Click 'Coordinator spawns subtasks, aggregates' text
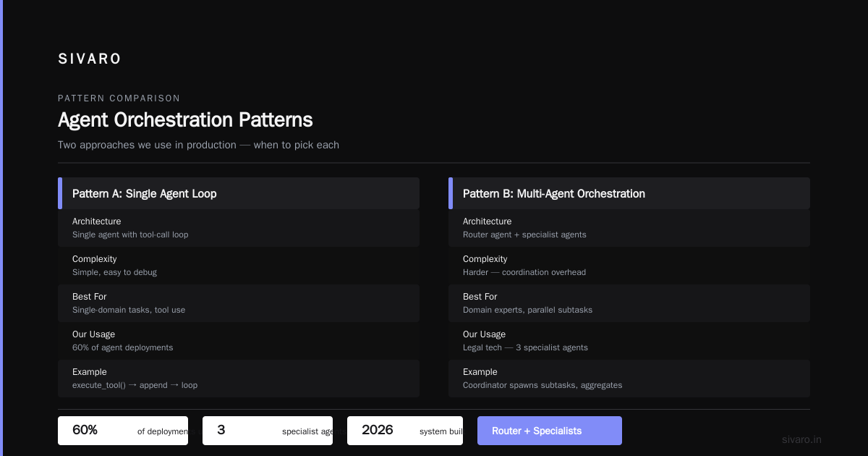 pos(542,385)
